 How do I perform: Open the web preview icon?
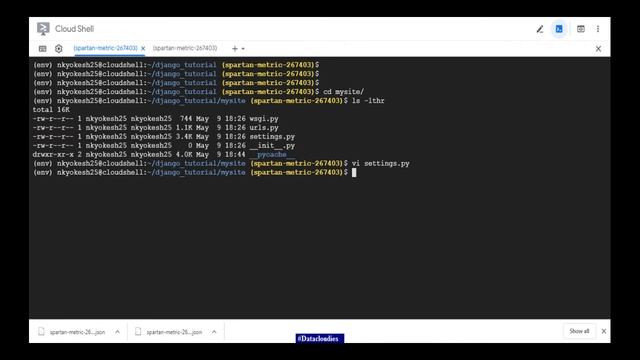(580, 29)
